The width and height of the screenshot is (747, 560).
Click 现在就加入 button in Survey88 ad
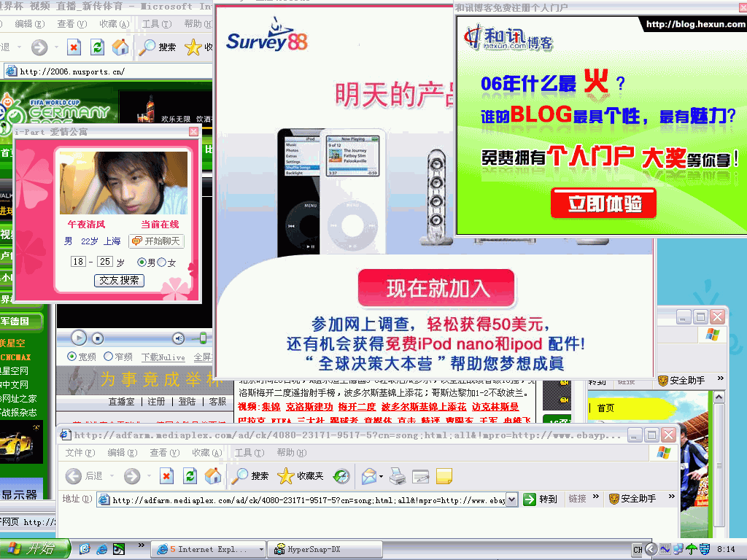click(436, 288)
